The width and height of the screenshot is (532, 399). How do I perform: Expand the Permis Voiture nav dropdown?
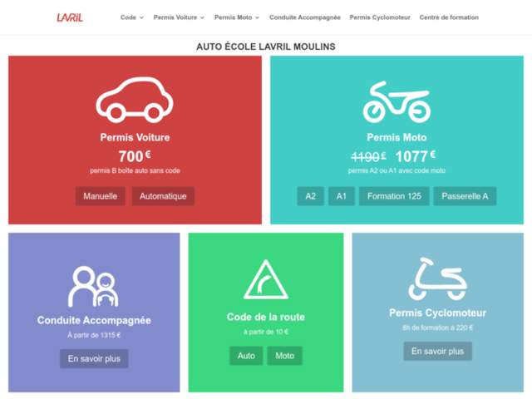point(179,17)
